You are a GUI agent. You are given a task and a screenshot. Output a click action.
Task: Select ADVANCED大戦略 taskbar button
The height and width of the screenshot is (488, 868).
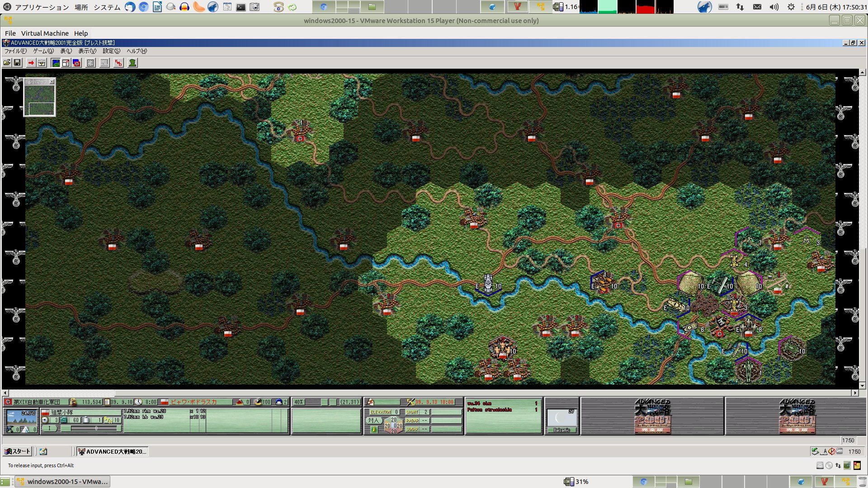click(112, 451)
